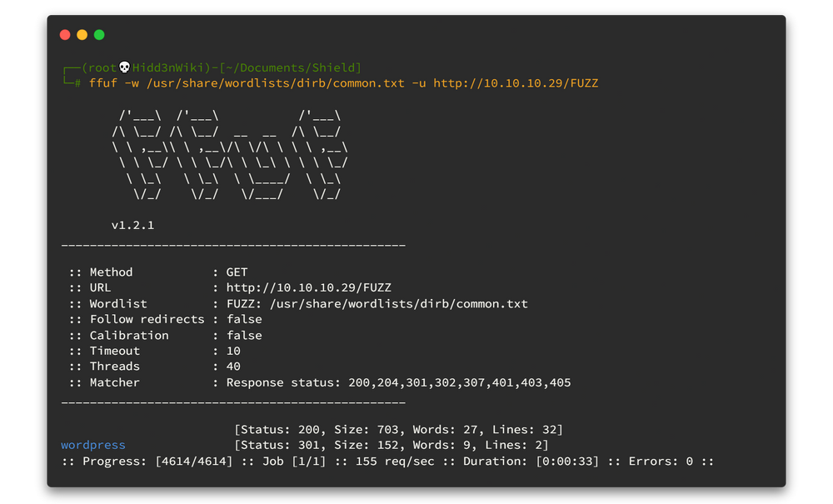Click the Status: 200 result line
Image resolution: width=833 pixels, height=504 pixels.
click(x=398, y=430)
